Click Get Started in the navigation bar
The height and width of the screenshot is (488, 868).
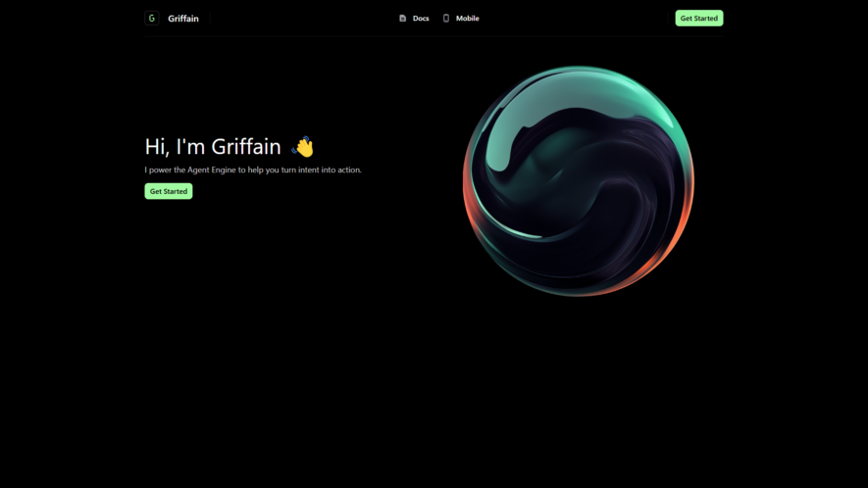[698, 19]
